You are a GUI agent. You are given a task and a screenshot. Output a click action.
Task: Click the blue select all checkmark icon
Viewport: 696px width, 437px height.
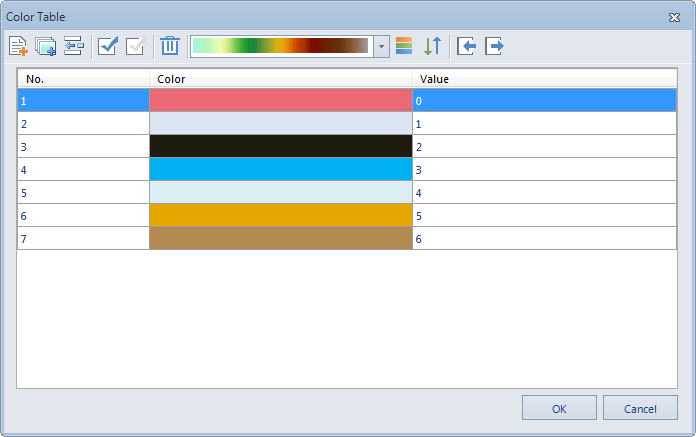pos(108,46)
